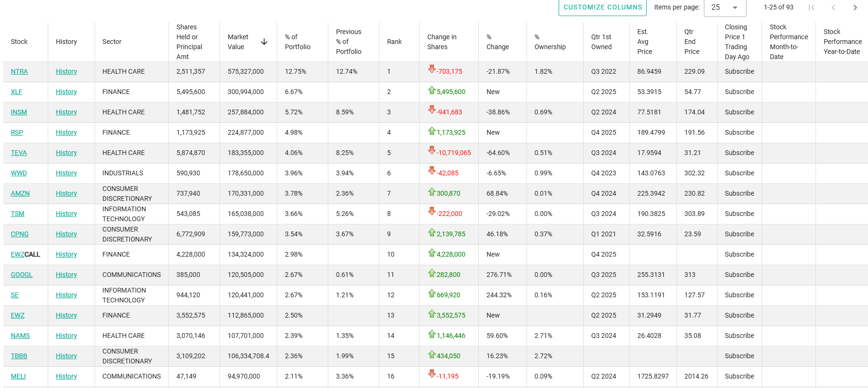Click the red down arrow in MELI row

click(x=431, y=374)
